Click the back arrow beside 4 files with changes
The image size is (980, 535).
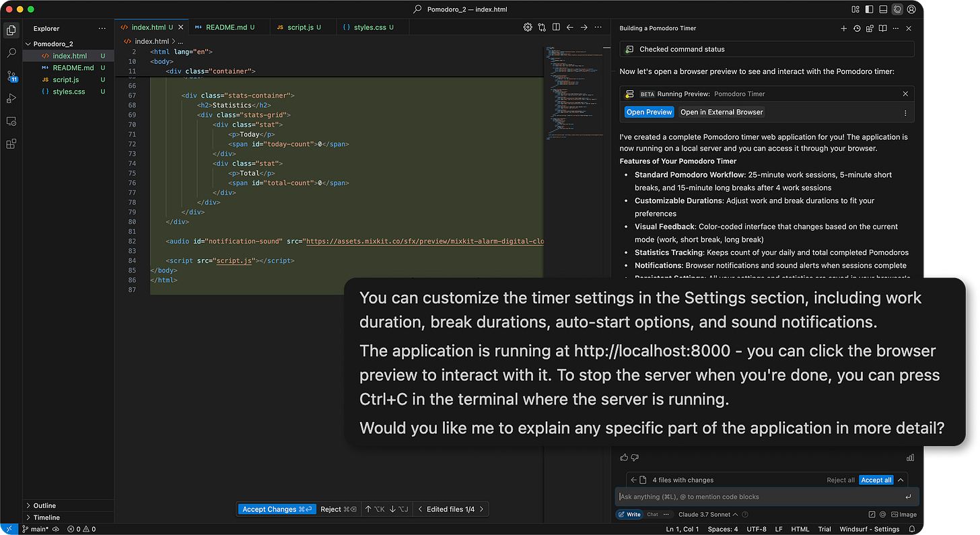[633, 480]
